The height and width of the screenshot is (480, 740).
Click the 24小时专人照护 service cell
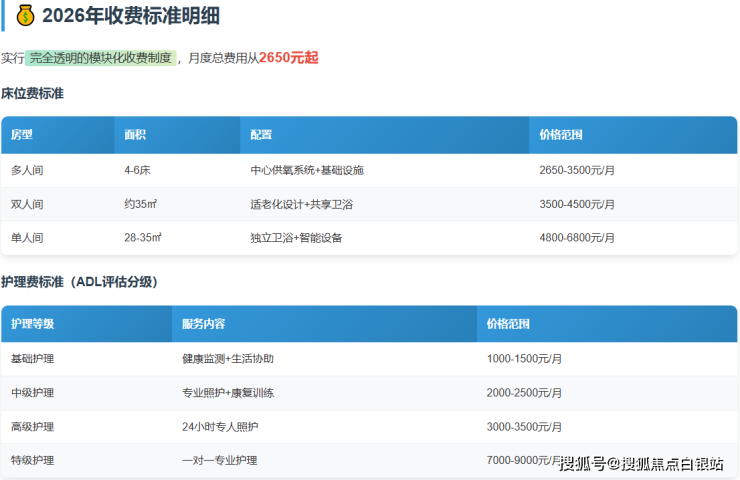[220, 427]
